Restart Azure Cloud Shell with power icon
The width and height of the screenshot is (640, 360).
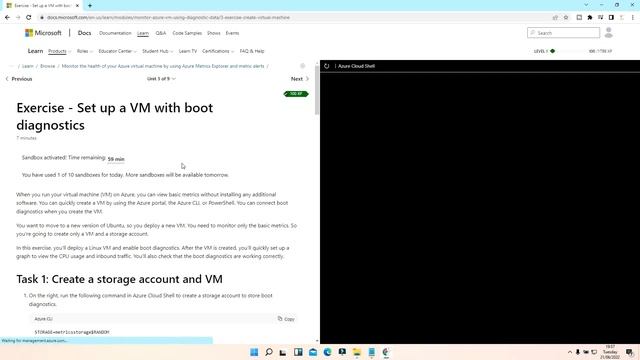(x=327, y=66)
